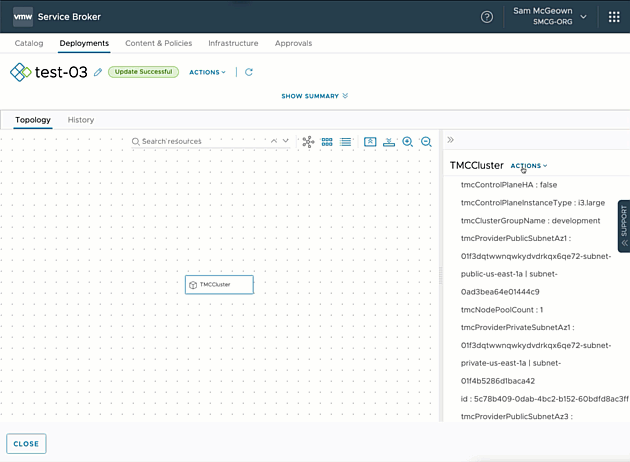Open the deployment ACTIONS dropdown
Image resolution: width=630 pixels, height=462 pixels.
[207, 72]
